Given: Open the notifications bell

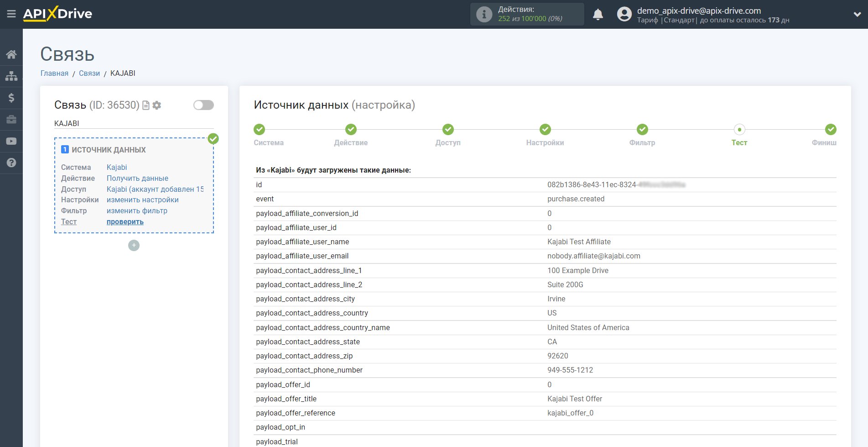Looking at the screenshot, I should 598,15.
